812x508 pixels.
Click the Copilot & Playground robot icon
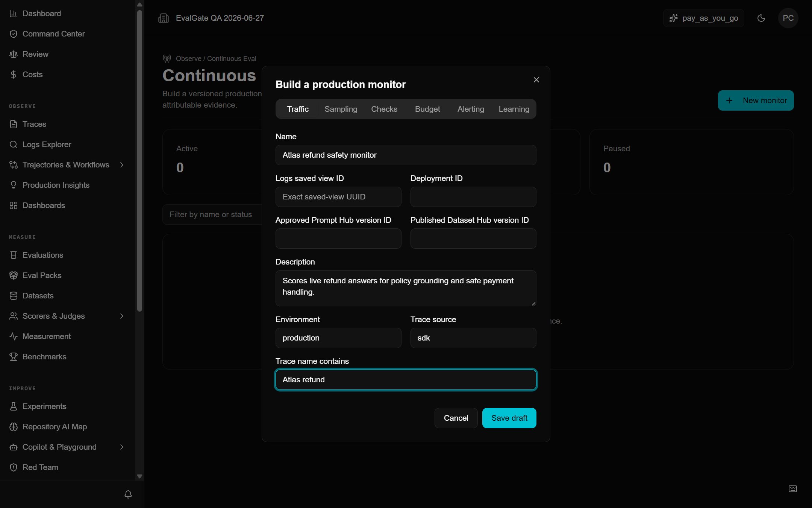[14, 447]
